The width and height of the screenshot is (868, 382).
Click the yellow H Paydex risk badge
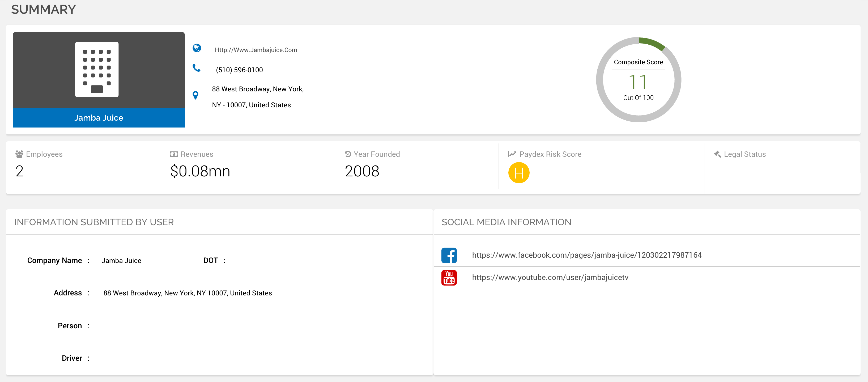(x=518, y=173)
